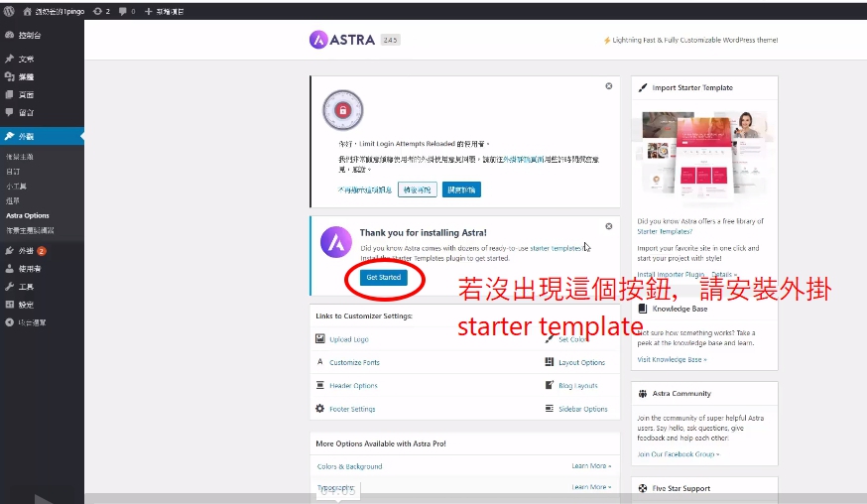Open the Starter Templates link in side panel
Viewport: 867px width, 504px height.
tap(665, 232)
